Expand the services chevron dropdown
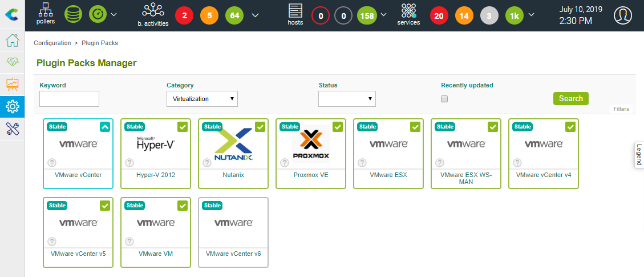Viewport: 644px width, 277px height. pos(531,15)
